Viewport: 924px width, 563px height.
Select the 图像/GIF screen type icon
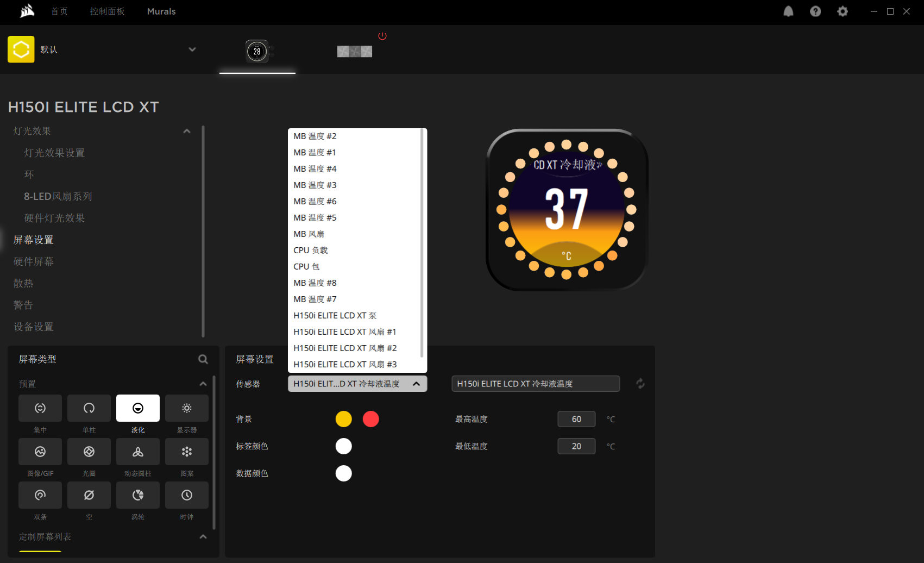[40, 452]
